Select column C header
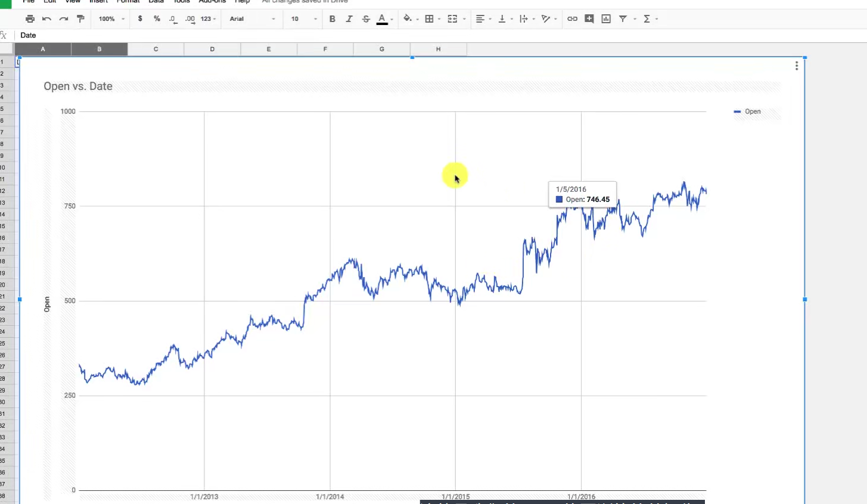Screen dimensions: 867x504 pos(156,49)
